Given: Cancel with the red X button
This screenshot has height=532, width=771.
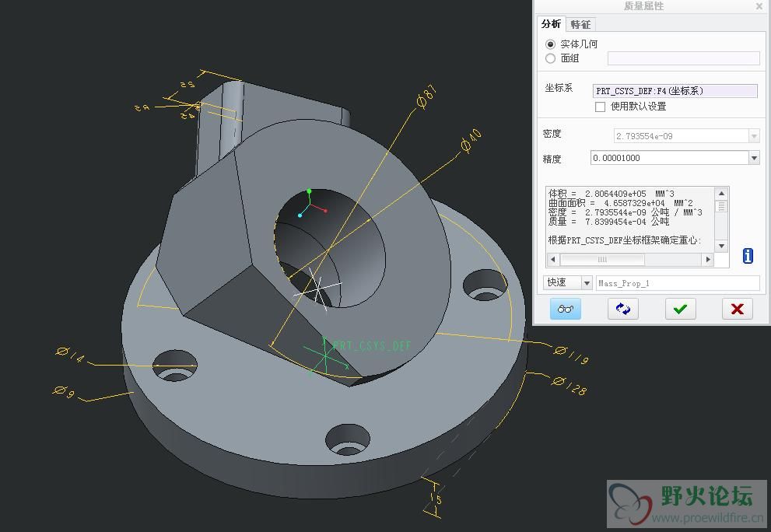Looking at the screenshot, I should [x=738, y=309].
